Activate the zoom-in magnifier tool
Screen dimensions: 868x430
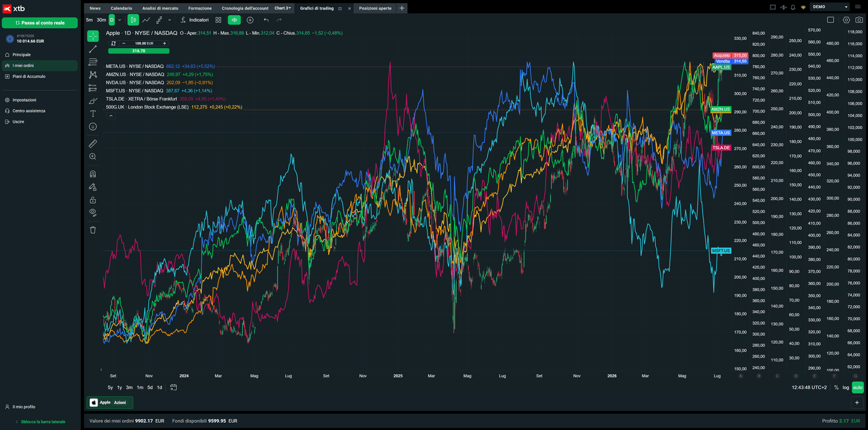[93, 157]
